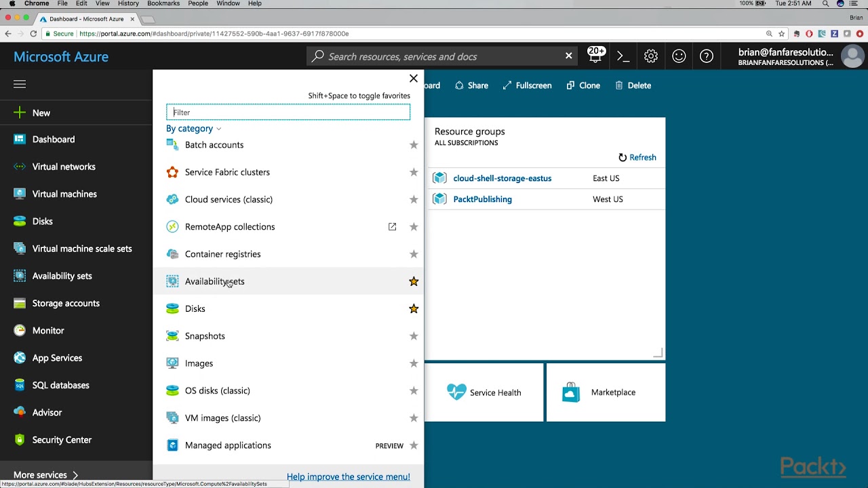Clone the dashboard
The width and height of the screenshot is (868, 488).
(x=583, y=85)
